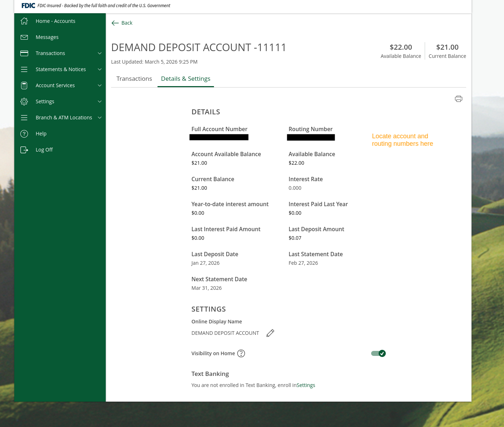Image resolution: width=504 pixels, height=427 pixels.
Task: Expand the Account Services chevron
Action: 100,85
